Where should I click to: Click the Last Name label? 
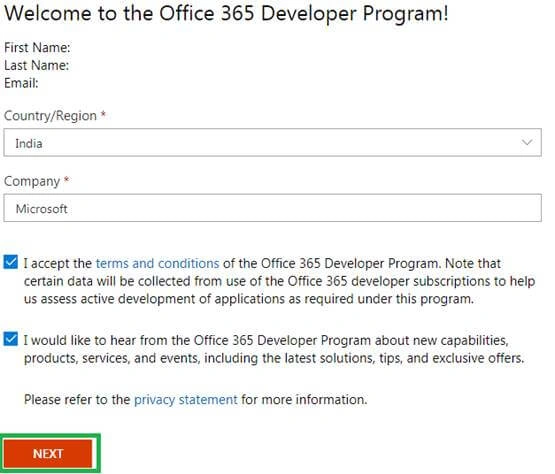coord(36,65)
